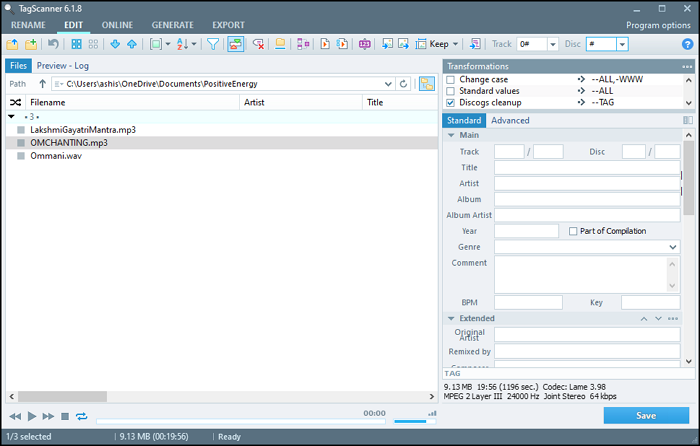Click the playback progress bar
This screenshot has height=446, width=700.
[x=241, y=421]
